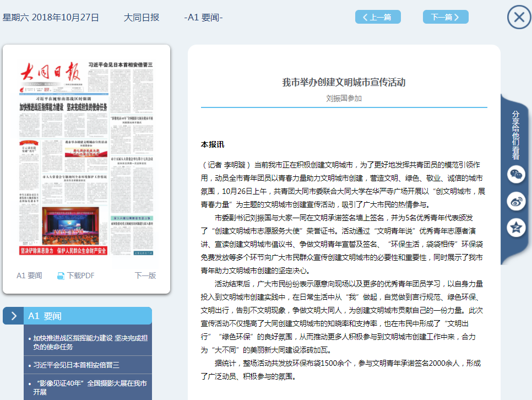Click the 大同日报 title in the header

(x=142, y=17)
